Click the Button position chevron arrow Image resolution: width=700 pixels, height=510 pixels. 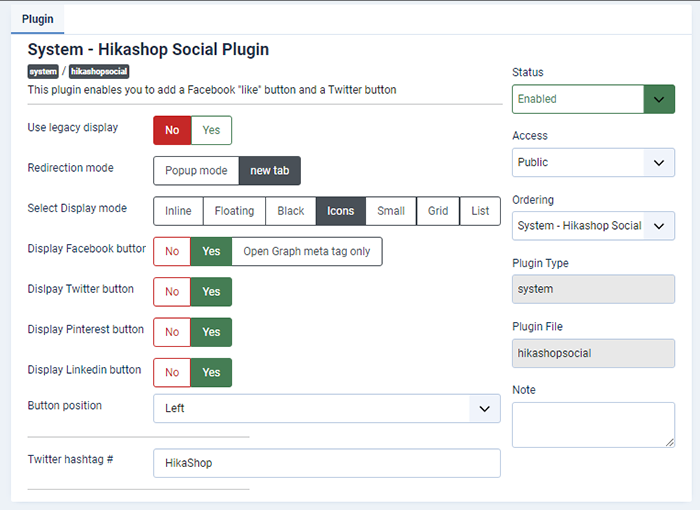tap(484, 409)
